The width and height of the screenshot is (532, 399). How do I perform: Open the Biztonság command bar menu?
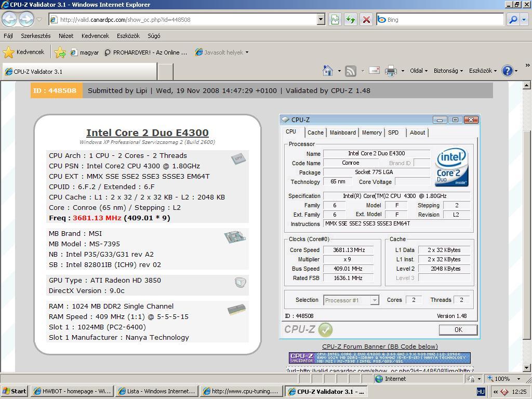pos(448,71)
